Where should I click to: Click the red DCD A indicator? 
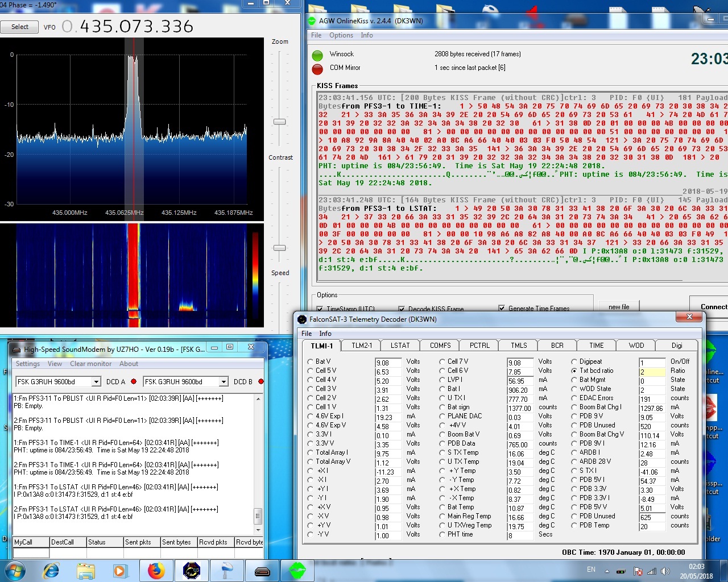coord(134,381)
